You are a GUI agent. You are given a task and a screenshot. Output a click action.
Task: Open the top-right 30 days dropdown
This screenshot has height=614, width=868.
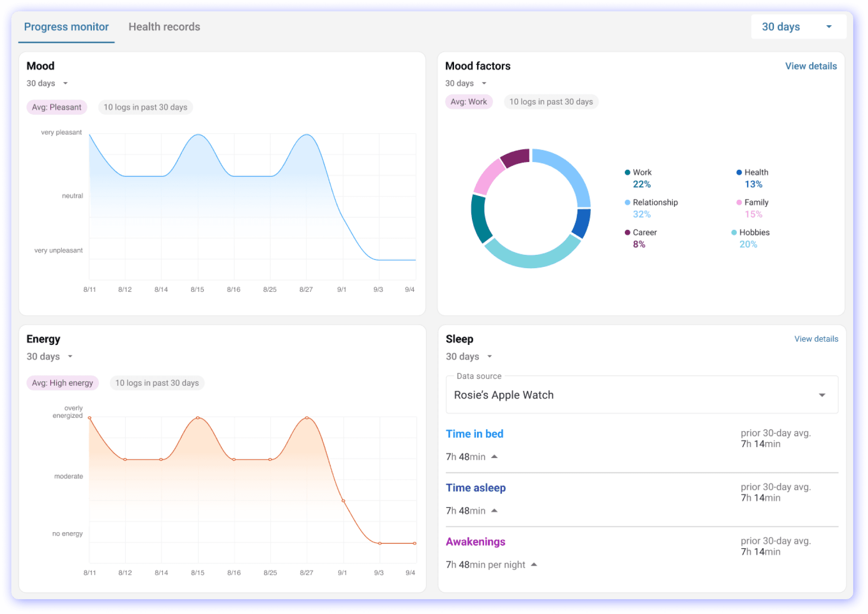coord(798,27)
